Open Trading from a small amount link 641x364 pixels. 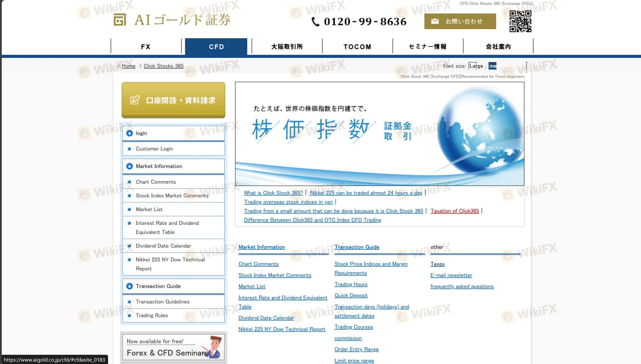pos(334,211)
